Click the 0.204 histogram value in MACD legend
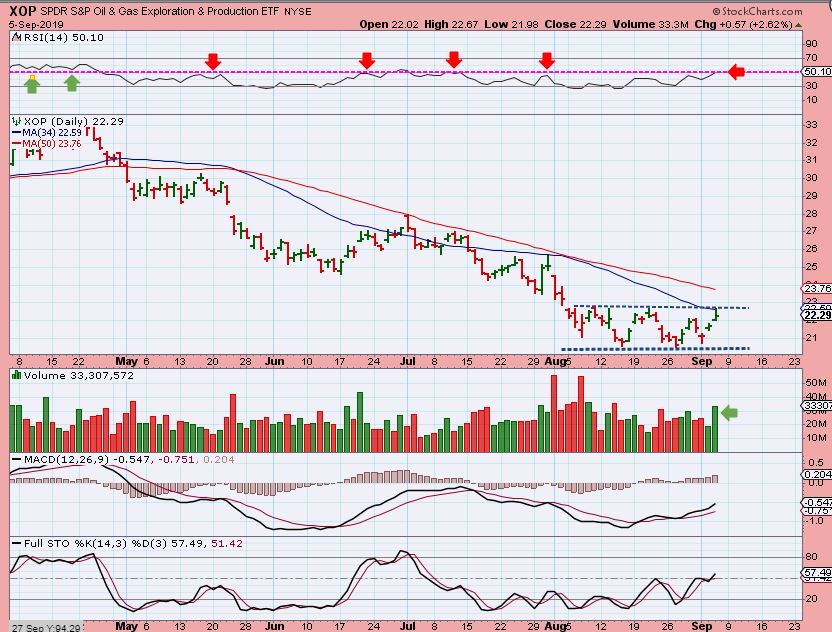832x632 pixels. (x=219, y=459)
